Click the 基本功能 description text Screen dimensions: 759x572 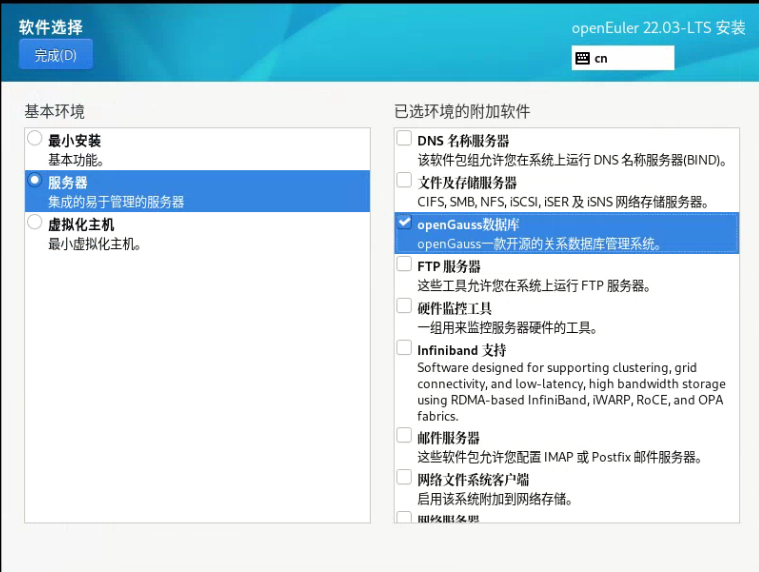pos(76,160)
